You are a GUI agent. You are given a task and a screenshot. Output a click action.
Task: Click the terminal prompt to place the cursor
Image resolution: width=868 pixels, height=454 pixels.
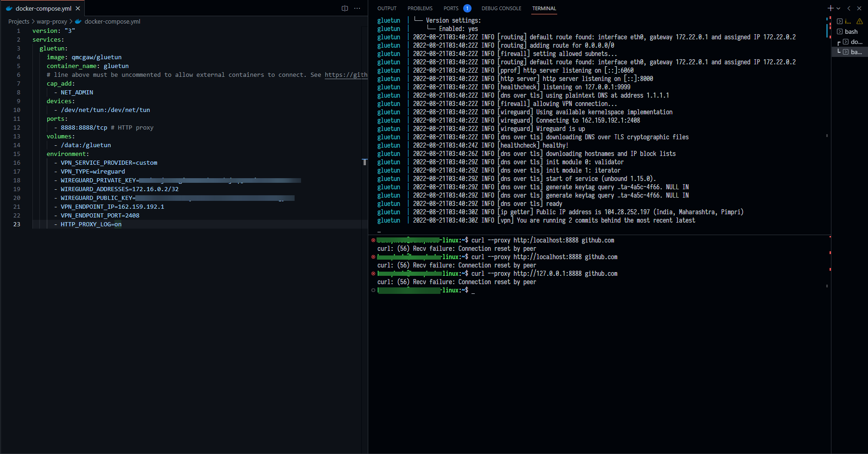pyautogui.click(x=473, y=291)
